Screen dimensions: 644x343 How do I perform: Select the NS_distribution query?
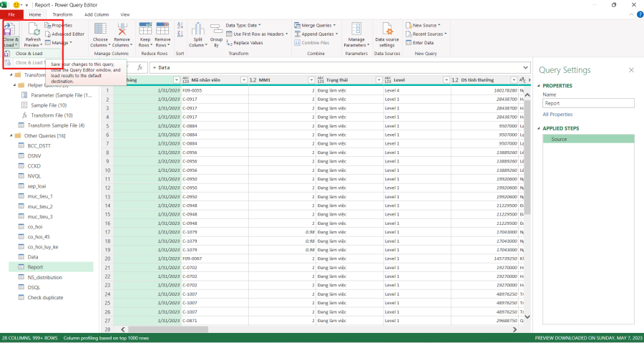pyautogui.click(x=45, y=277)
